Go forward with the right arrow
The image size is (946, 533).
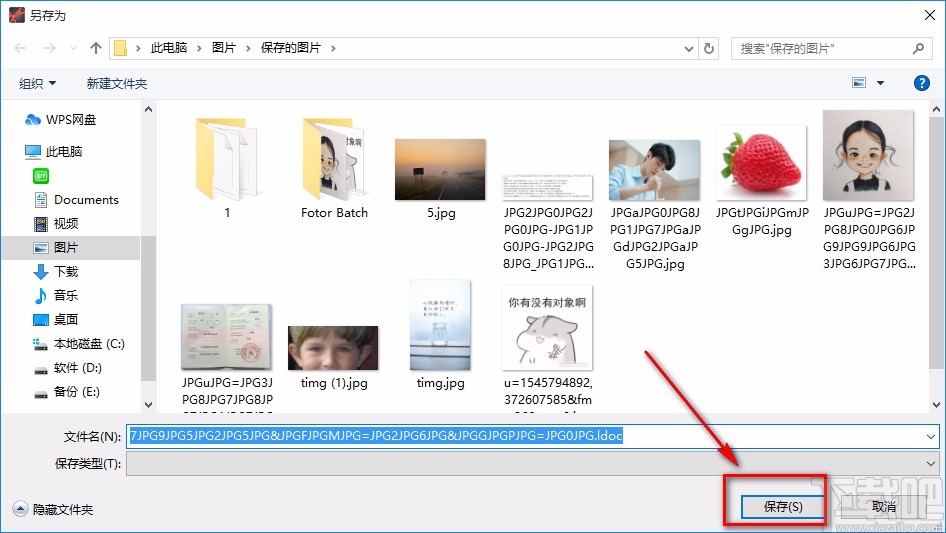pyautogui.click(x=49, y=48)
